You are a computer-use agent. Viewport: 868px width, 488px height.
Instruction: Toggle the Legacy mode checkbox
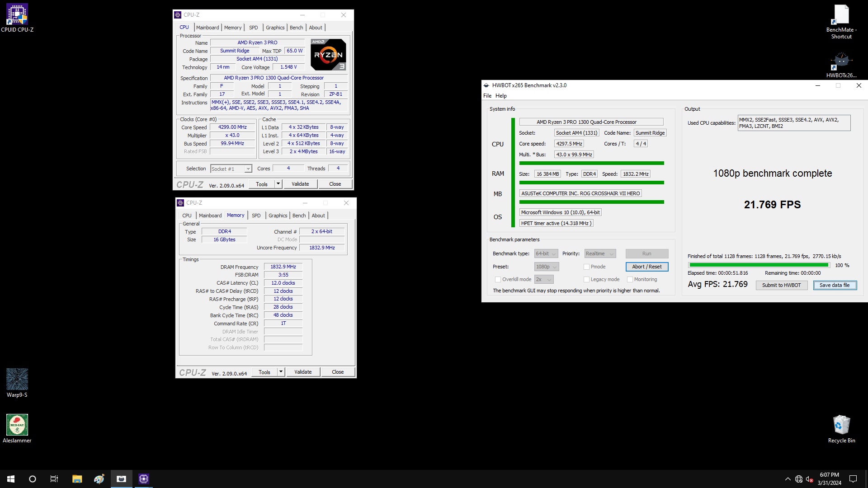point(586,280)
